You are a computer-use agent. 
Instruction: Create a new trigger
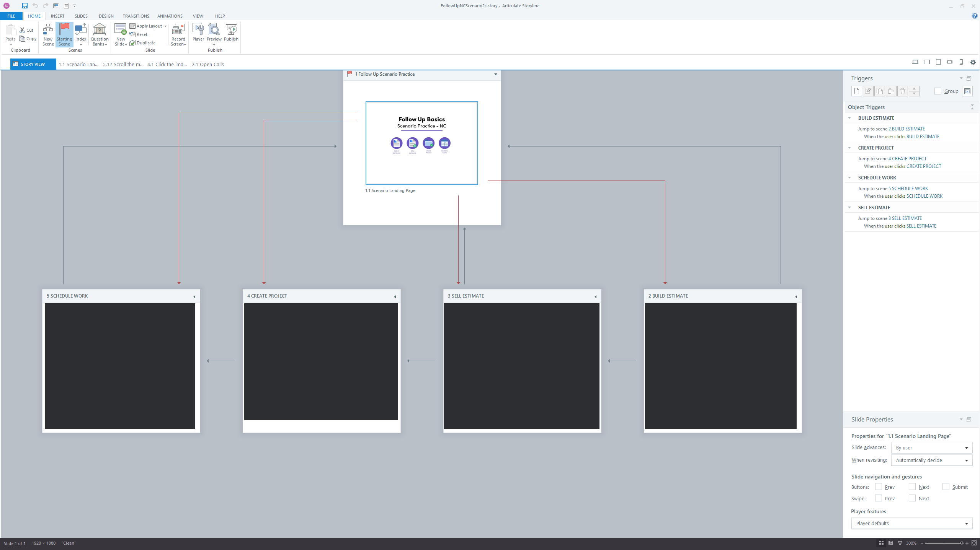(856, 91)
